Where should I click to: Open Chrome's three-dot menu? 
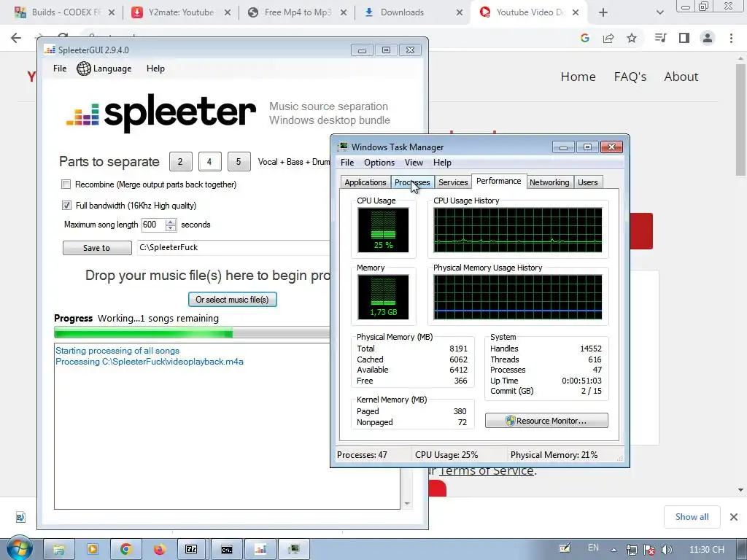coord(731,38)
